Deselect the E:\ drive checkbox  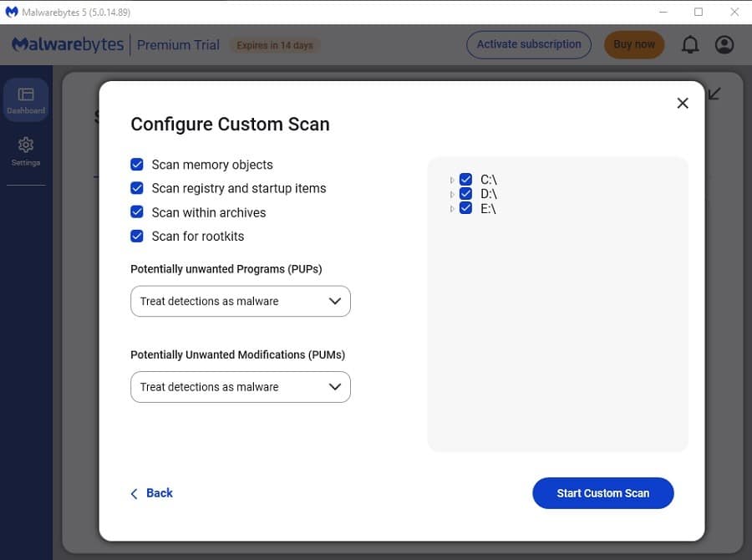[x=466, y=208]
